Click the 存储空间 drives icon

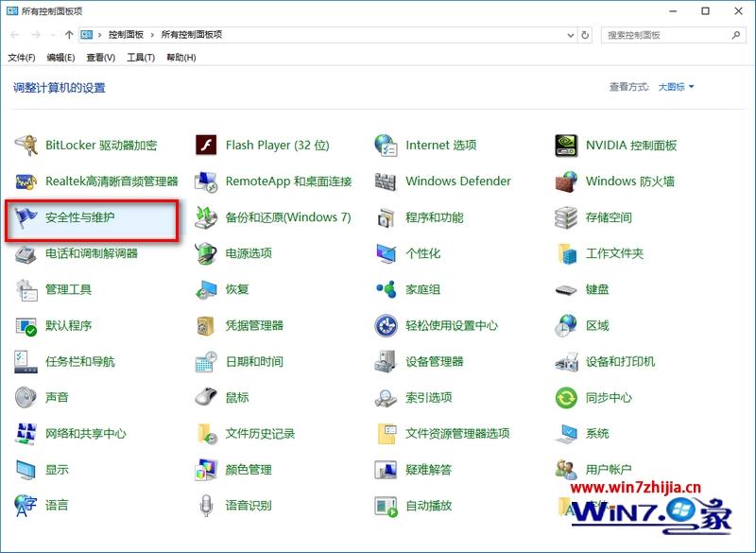(566, 217)
